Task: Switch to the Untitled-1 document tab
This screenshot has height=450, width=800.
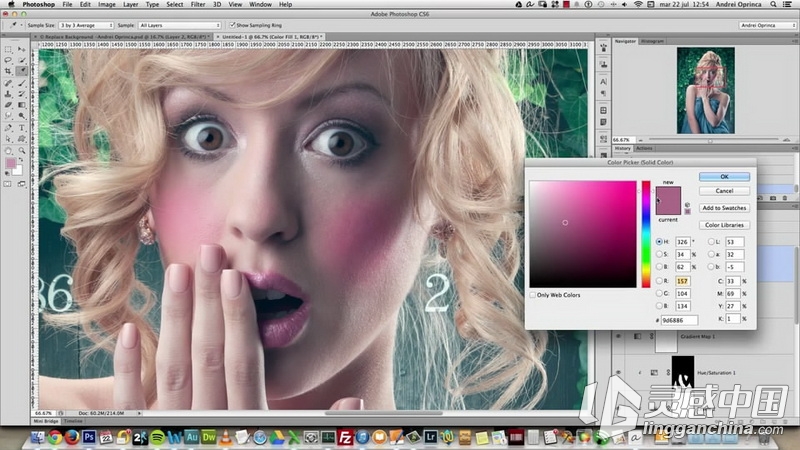Action: coord(271,37)
